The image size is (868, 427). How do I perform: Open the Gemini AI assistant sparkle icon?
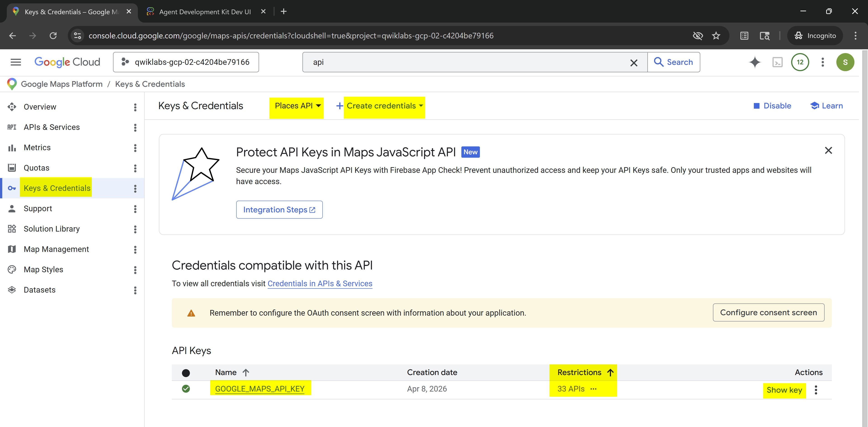point(755,62)
